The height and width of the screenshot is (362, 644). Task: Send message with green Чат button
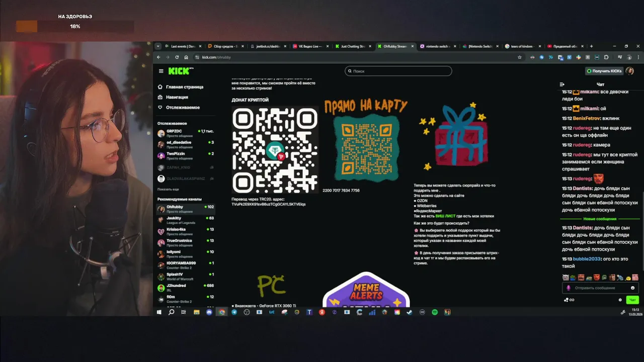coord(632,300)
